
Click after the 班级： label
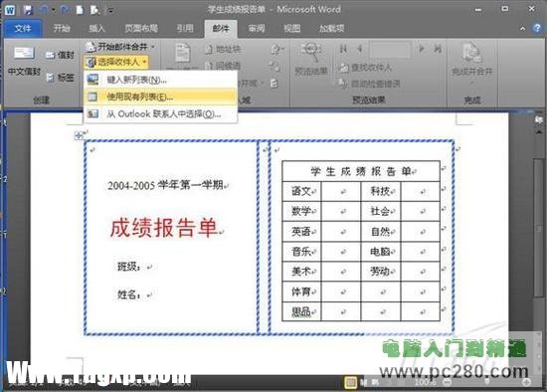tap(149, 267)
